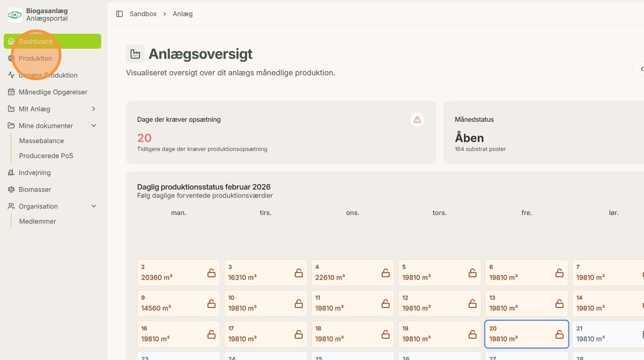Click the Biogasanlæg eye logo
The image size is (644, 360).
coord(15,15)
